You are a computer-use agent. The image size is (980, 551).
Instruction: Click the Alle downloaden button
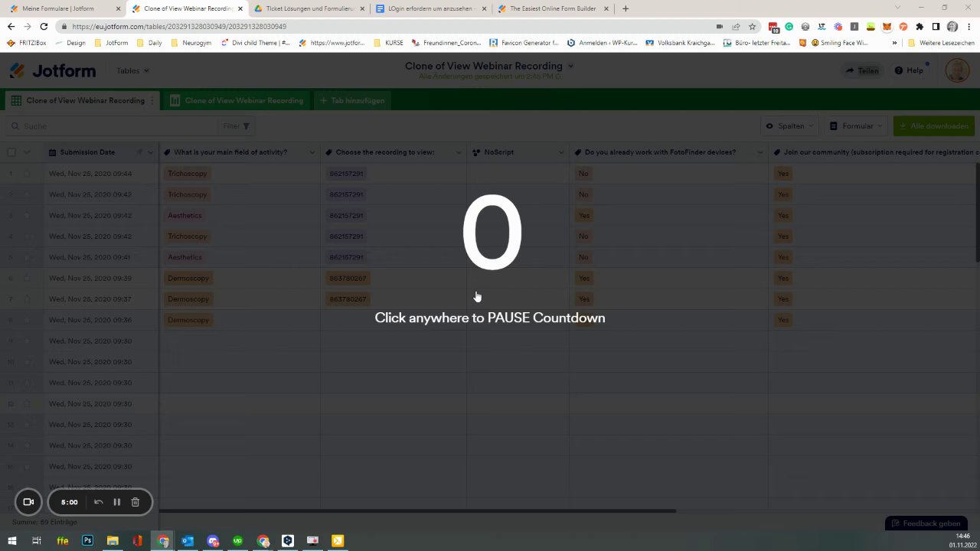(x=934, y=126)
